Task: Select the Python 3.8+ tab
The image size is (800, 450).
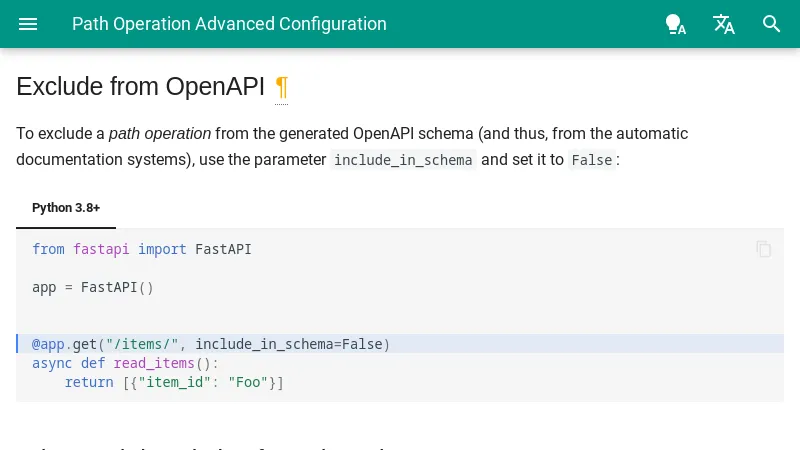Action: [66, 208]
